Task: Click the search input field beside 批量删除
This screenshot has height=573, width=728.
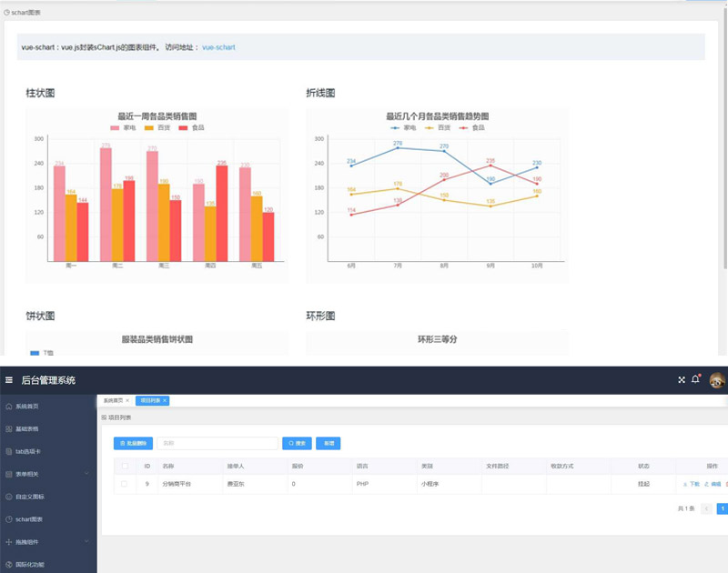Action: tap(217, 443)
